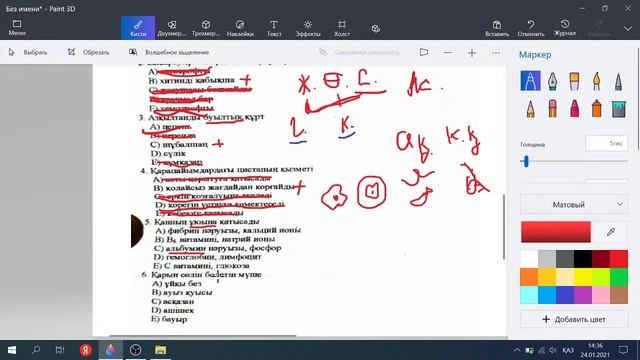Select the Pencil tool
Screen dimensions: 640x360
coord(530,109)
